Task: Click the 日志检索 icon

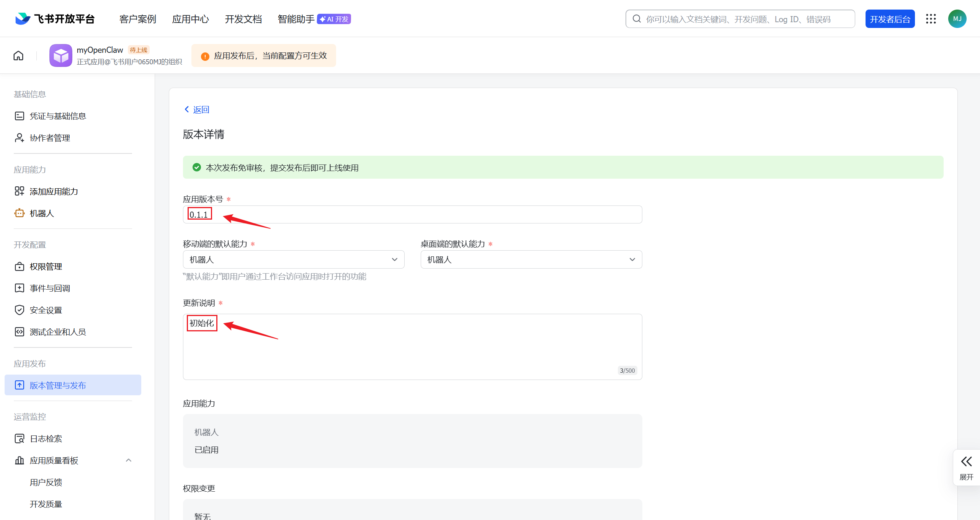Action: [x=20, y=438]
